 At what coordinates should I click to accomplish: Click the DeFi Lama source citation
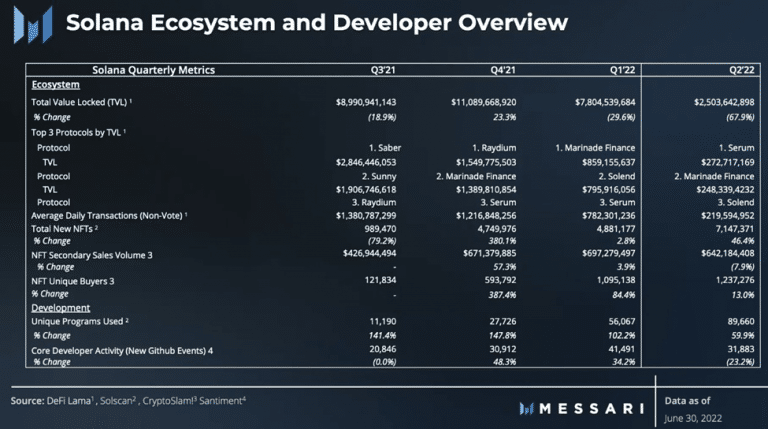pos(70,401)
